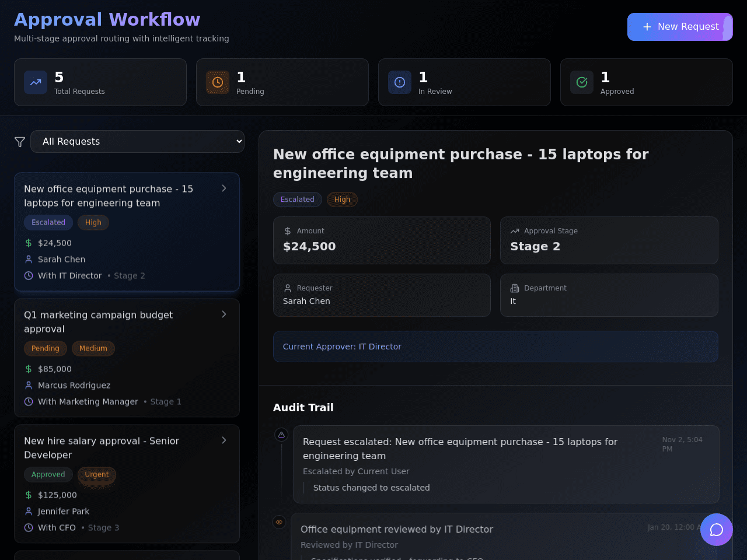Click the Medium priority badge
Image resolution: width=747 pixels, height=560 pixels.
93,348
